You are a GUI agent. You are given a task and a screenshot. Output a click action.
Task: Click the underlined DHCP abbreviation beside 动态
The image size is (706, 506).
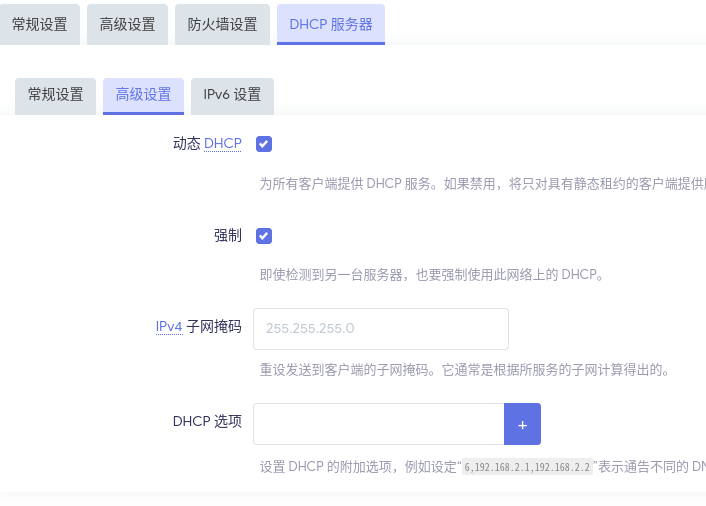tap(223, 144)
